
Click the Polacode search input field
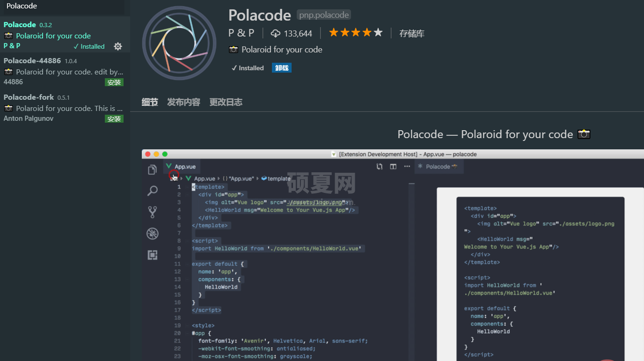(x=64, y=6)
